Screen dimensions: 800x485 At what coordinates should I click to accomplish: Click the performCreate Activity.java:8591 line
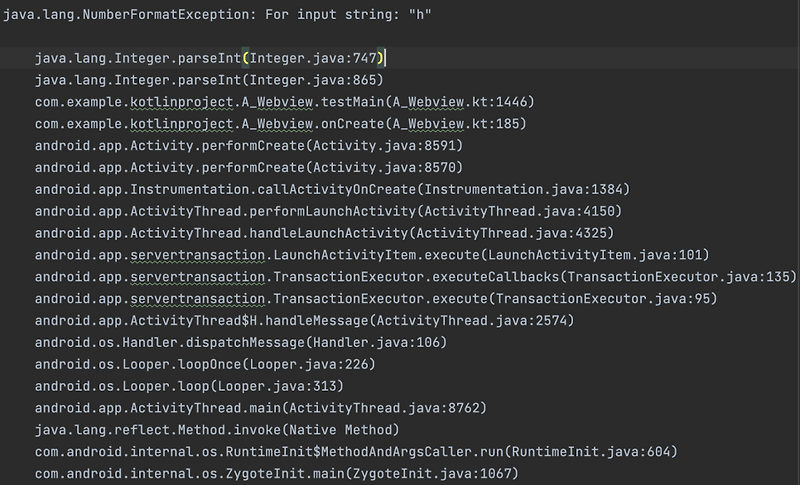249,146
